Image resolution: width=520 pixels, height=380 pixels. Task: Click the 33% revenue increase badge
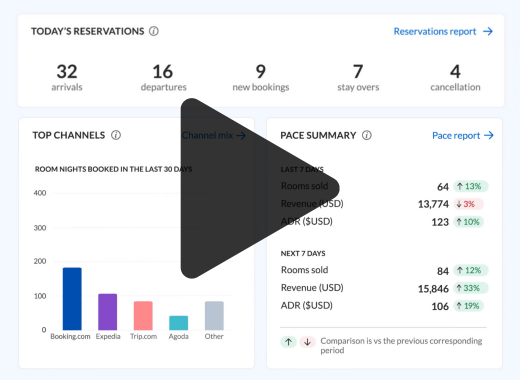470,288
